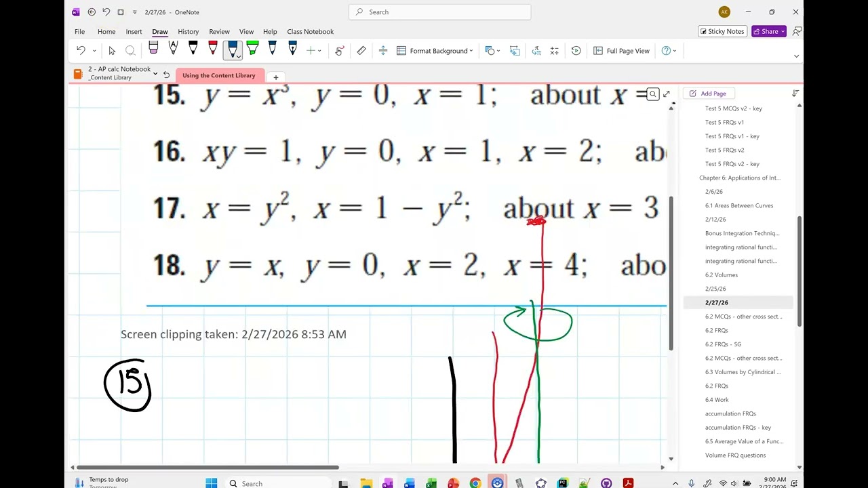The image size is (868, 488).
Task: Open the ruler tool
Action: (361, 51)
